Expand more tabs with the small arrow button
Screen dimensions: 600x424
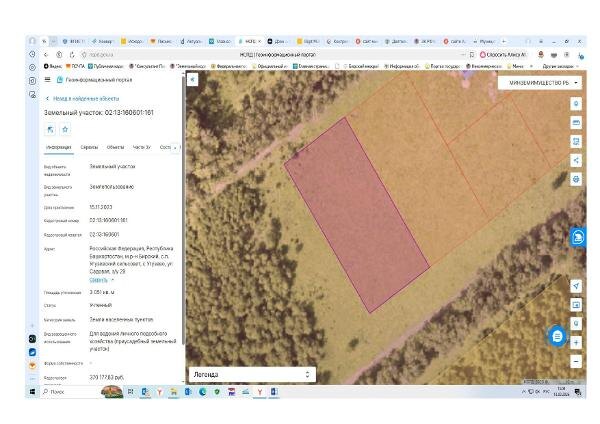[x=175, y=148]
